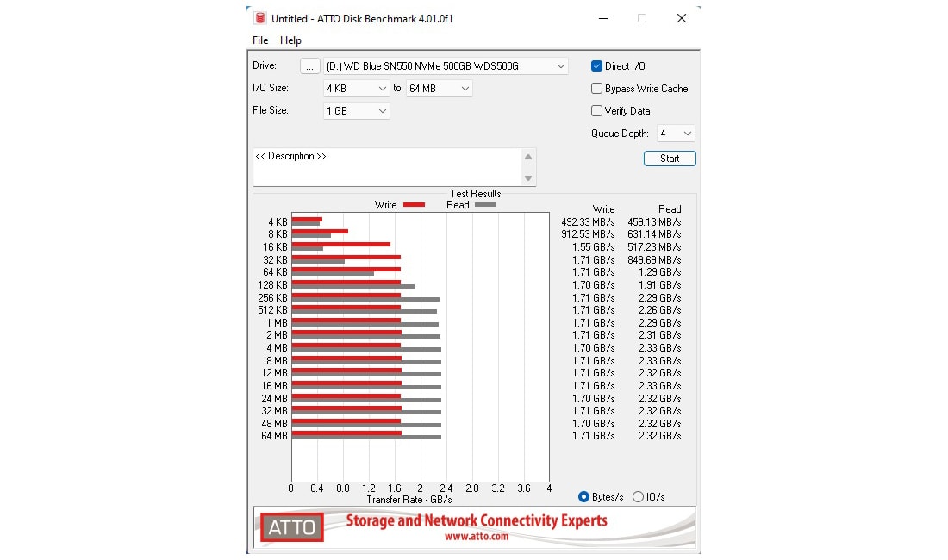The image size is (948, 560).
Task: Click the 64 MB chart row label
Action: pyautogui.click(x=274, y=436)
